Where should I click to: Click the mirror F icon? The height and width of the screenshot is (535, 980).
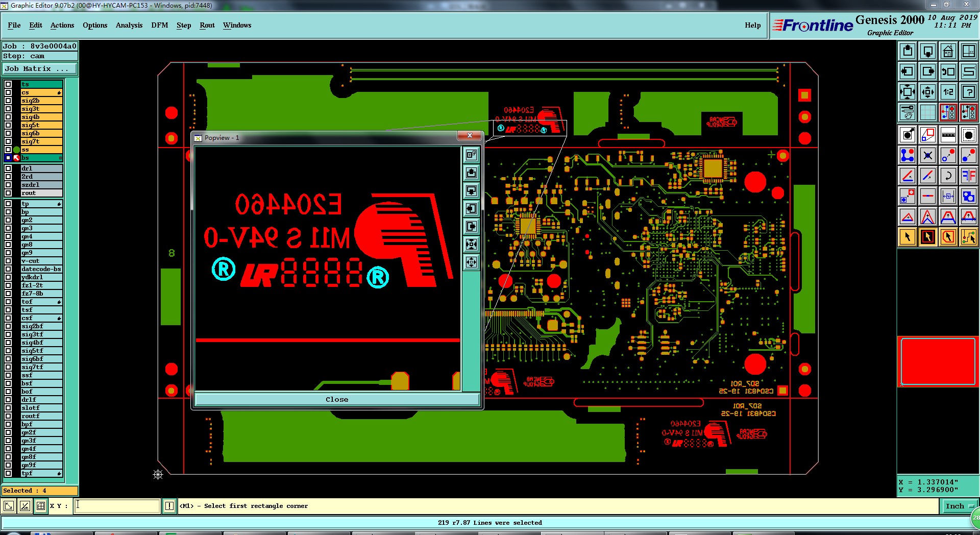pos(969,176)
